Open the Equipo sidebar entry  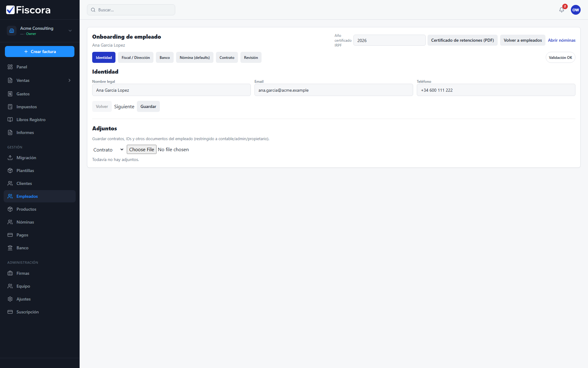[x=40, y=286]
